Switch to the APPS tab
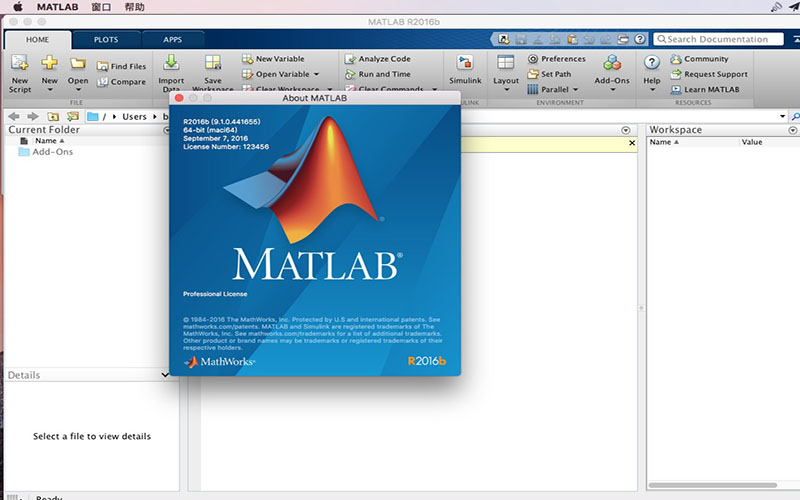The image size is (800, 500). tap(173, 40)
